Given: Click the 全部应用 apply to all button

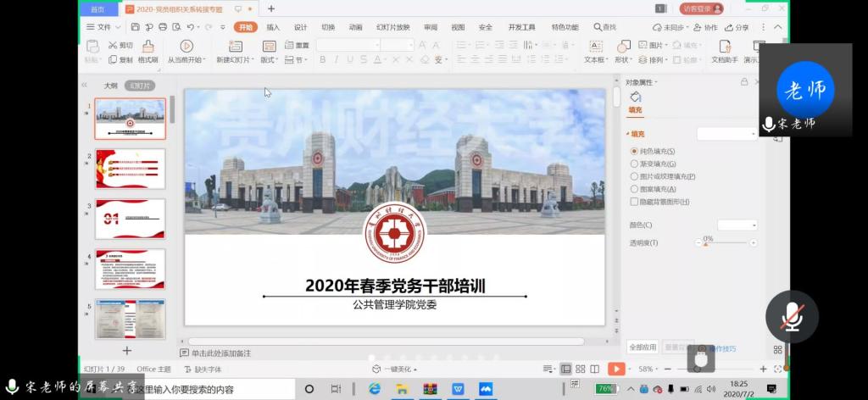Looking at the screenshot, I should point(642,347).
